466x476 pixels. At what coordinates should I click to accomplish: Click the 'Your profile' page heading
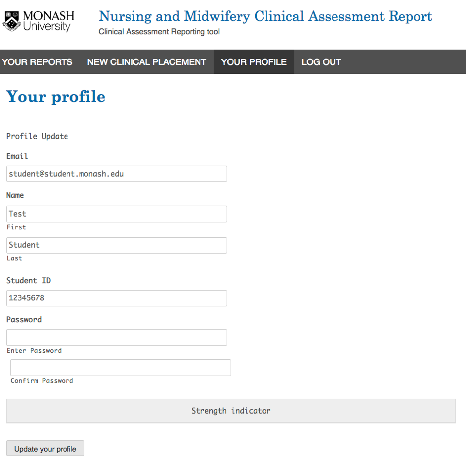56,96
